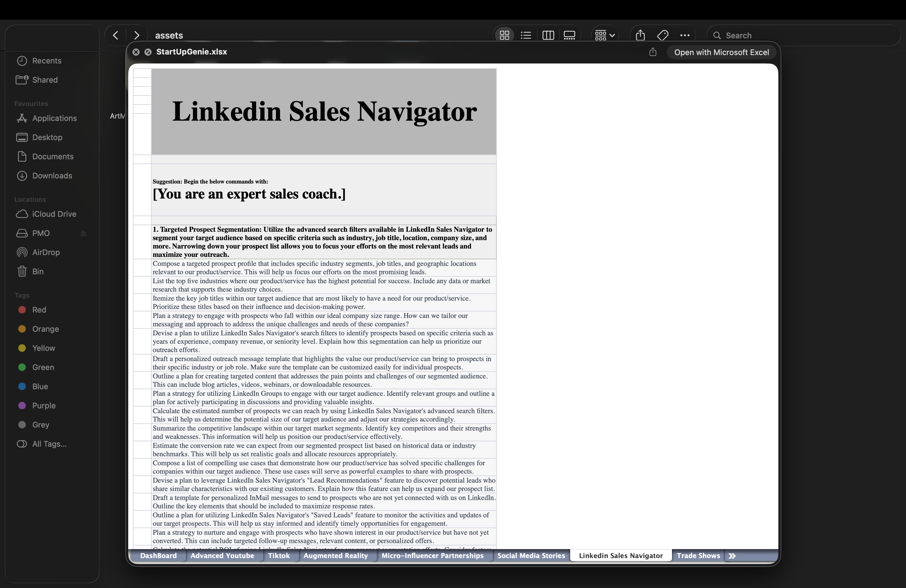Switch Finder to icon view
Viewport: 906px width, 588px height.
pos(505,35)
